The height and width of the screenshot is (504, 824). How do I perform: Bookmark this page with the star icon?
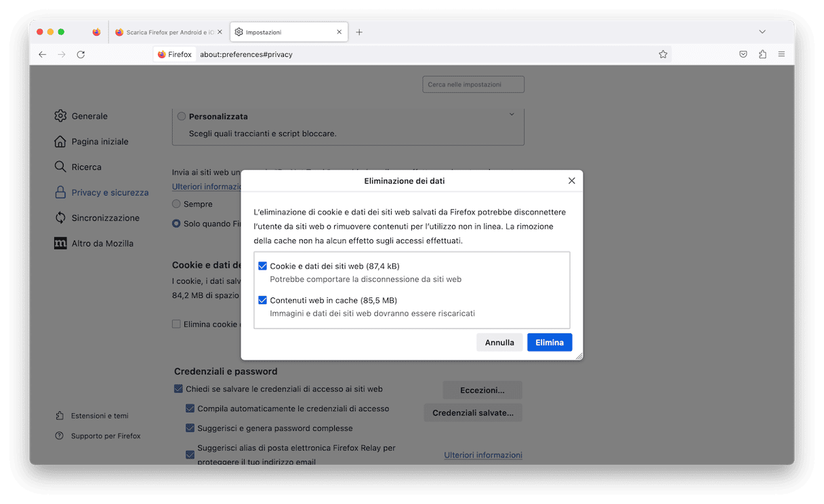663,54
